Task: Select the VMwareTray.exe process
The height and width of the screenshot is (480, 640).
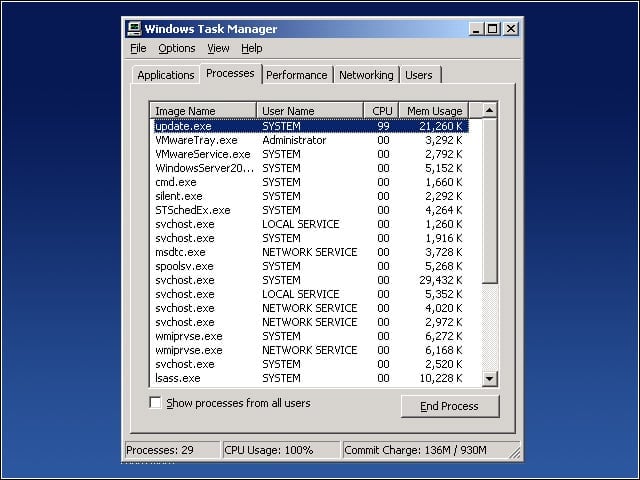Action: tap(311, 140)
